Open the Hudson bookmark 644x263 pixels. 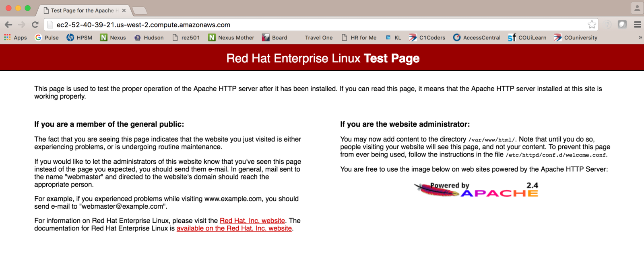(149, 37)
